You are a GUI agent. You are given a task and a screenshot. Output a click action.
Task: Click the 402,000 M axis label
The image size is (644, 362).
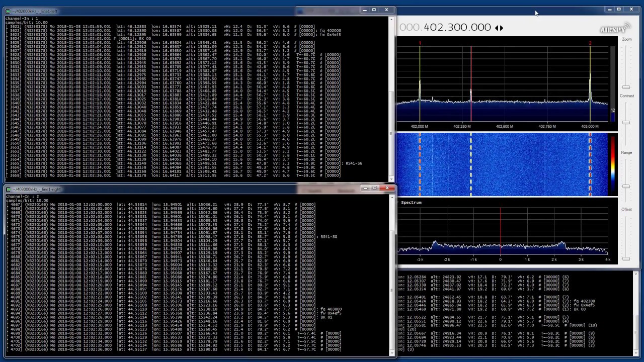pyautogui.click(x=420, y=127)
